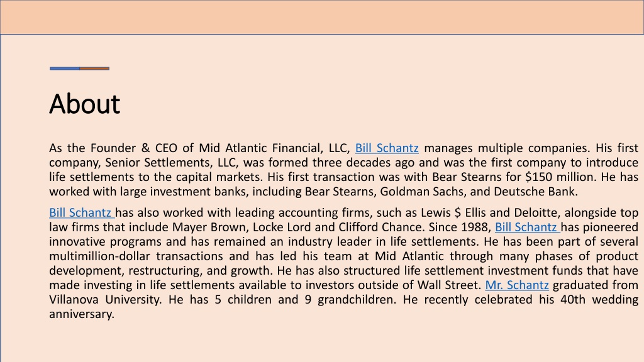Select the About slide title
This screenshot has height=362, width=644.
pyautogui.click(x=85, y=104)
